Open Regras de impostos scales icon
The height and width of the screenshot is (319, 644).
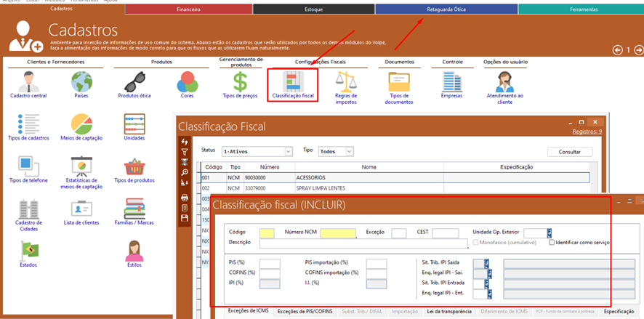[x=346, y=81]
